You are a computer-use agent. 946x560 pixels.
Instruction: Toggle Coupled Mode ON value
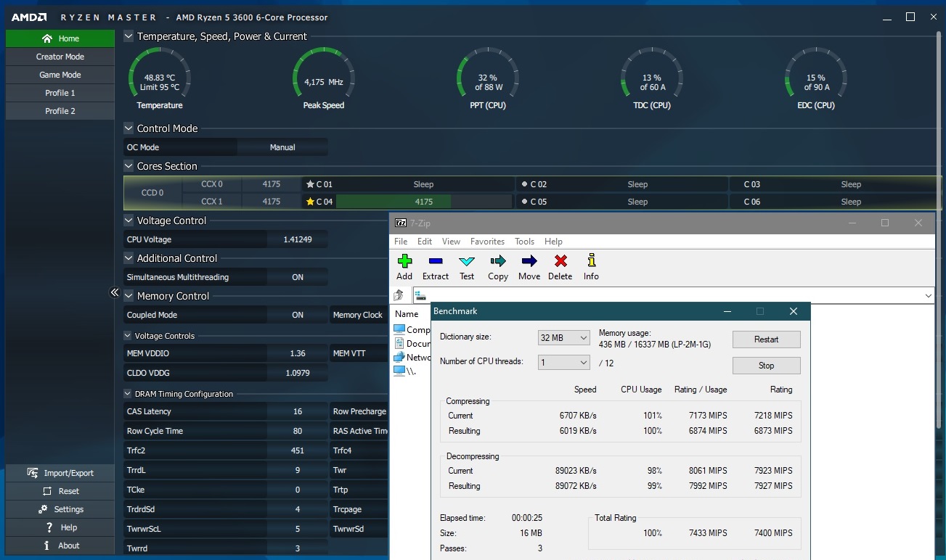298,315
